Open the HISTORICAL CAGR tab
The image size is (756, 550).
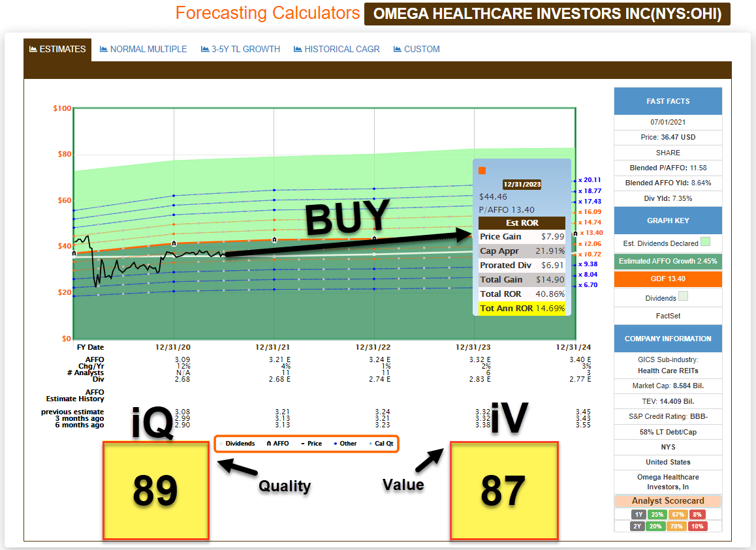(x=336, y=49)
